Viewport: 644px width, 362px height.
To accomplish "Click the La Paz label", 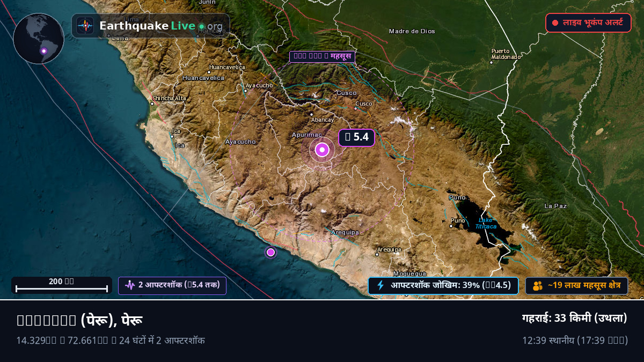I will click(x=555, y=206).
